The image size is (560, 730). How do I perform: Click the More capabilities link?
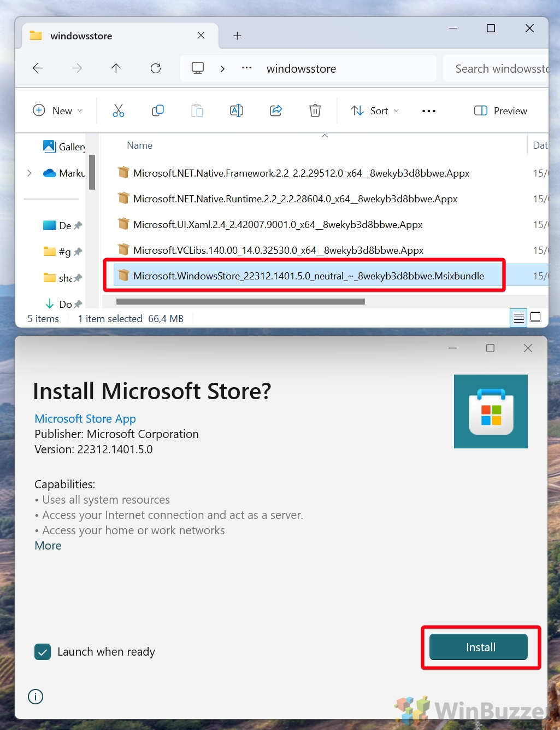point(48,546)
